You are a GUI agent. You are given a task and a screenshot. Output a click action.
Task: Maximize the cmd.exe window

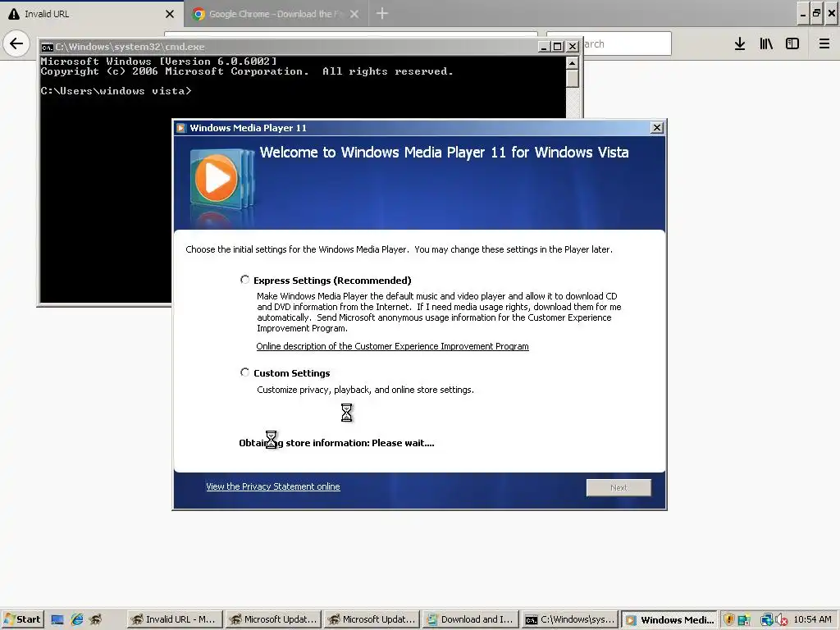558,47
